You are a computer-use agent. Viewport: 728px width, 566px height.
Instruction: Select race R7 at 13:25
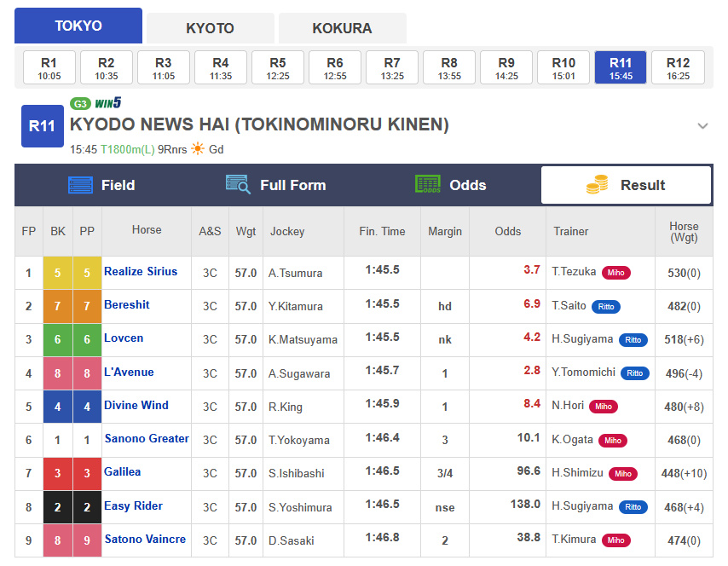pos(392,68)
